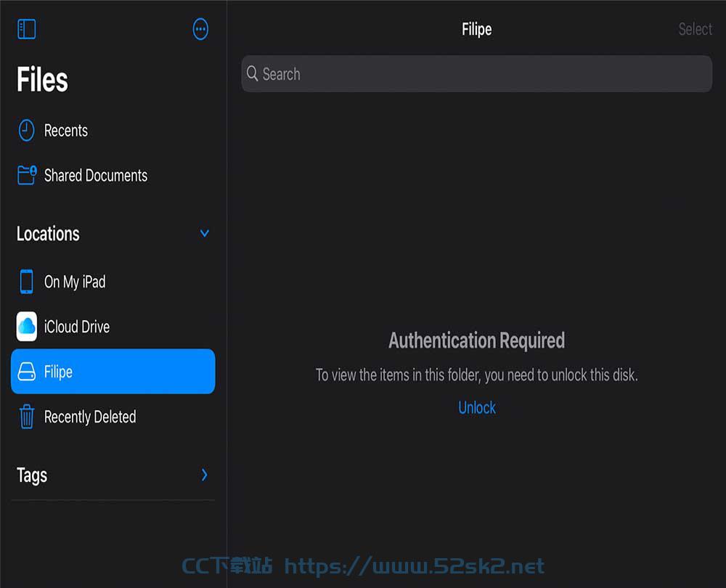The height and width of the screenshot is (588, 726).
Task: Click the Filipe title at top
Action: pyautogui.click(x=476, y=29)
